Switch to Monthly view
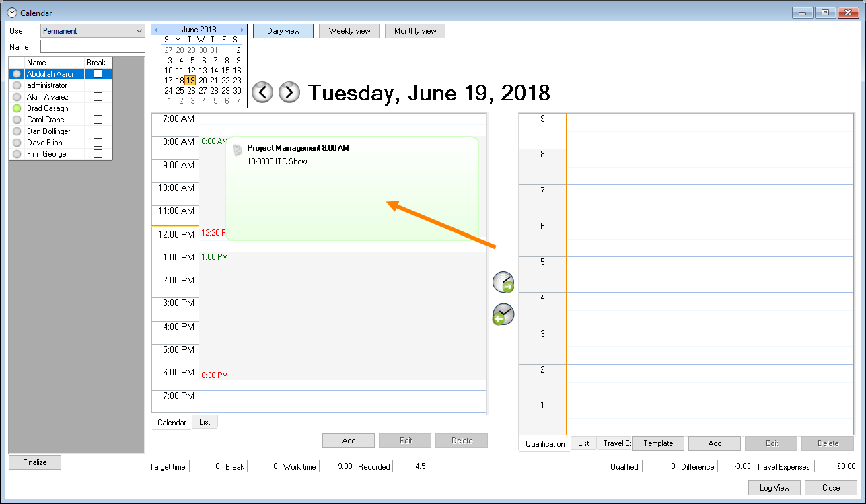 pos(415,31)
